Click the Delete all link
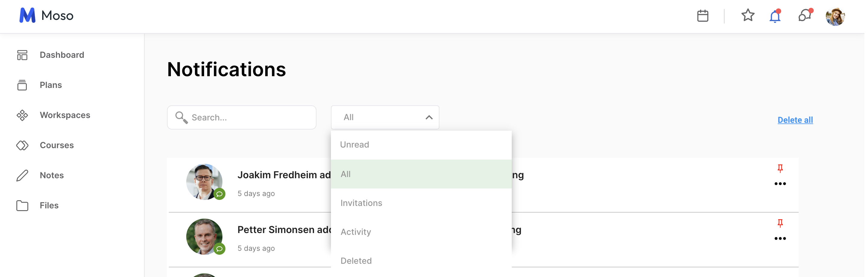The height and width of the screenshot is (277, 868). [x=795, y=120]
